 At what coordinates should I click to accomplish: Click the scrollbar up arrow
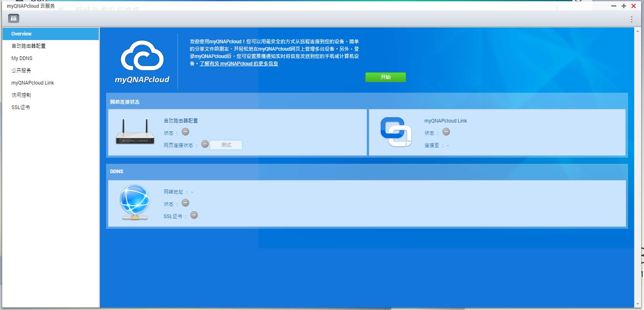pos(638,31)
